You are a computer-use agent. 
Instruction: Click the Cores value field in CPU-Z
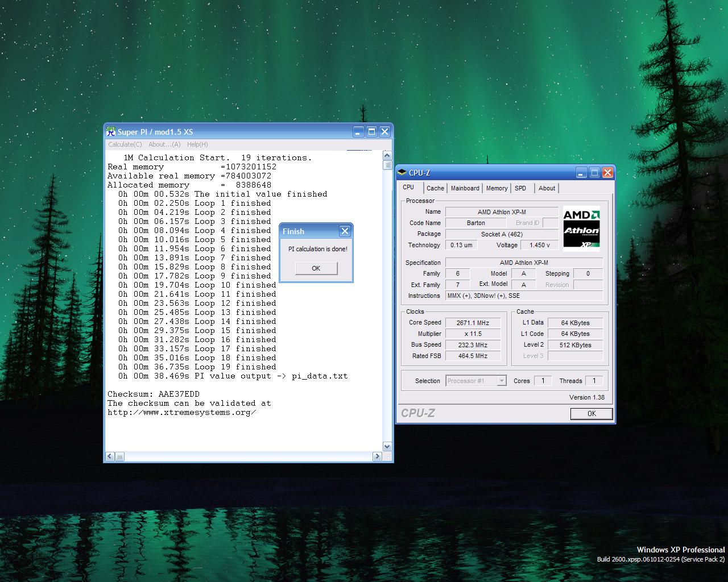pyautogui.click(x=543, y=381)
